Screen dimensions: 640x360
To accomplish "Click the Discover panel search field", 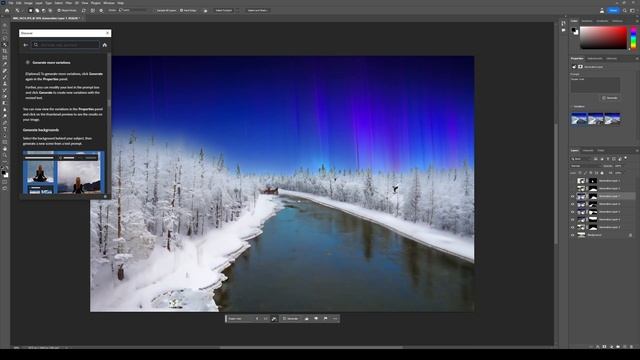I will click(x=66, y=45).
